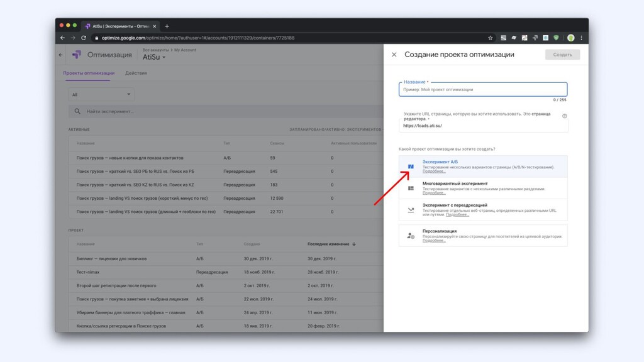Open Chrome three-dot menu

(581, 38)
